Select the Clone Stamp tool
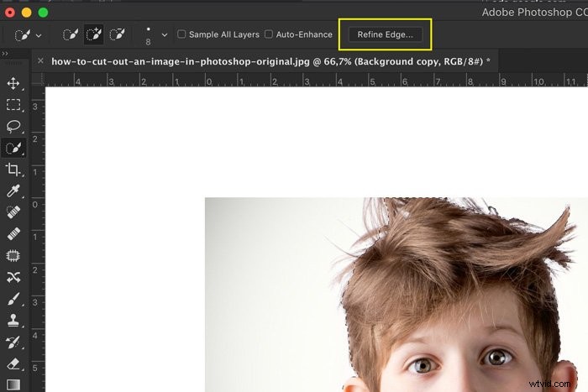This screenshot has width=588, height=392. point(13,321)
